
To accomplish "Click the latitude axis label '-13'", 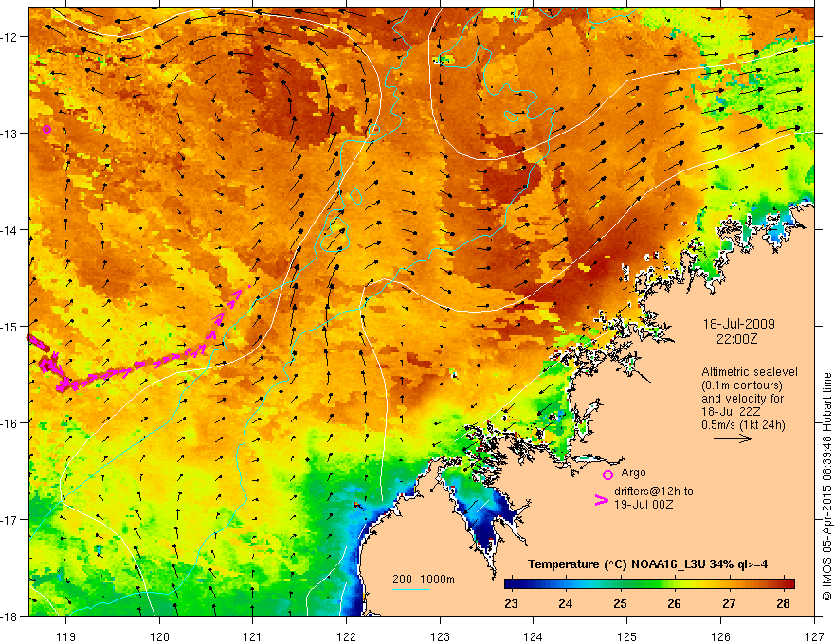I will [9, 133].
